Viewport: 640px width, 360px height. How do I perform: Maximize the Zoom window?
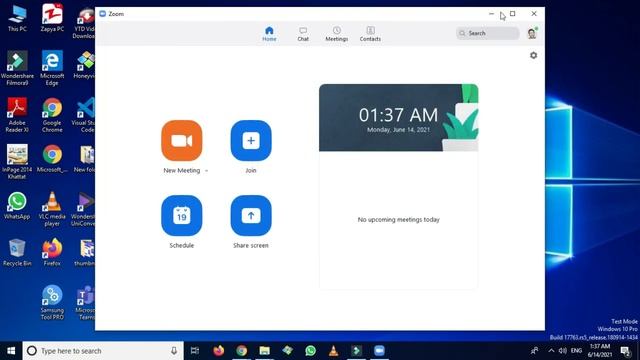click(x=513, y=13)
